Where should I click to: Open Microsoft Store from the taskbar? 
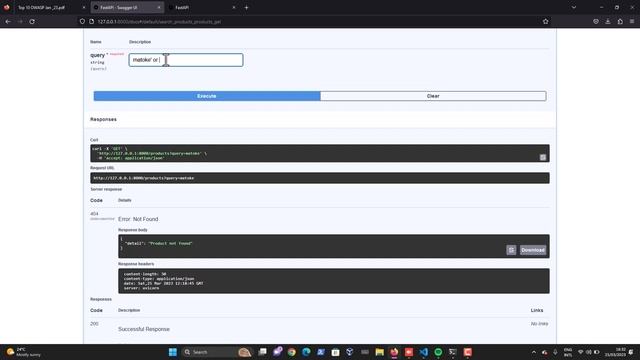click(x=335, y=352)
